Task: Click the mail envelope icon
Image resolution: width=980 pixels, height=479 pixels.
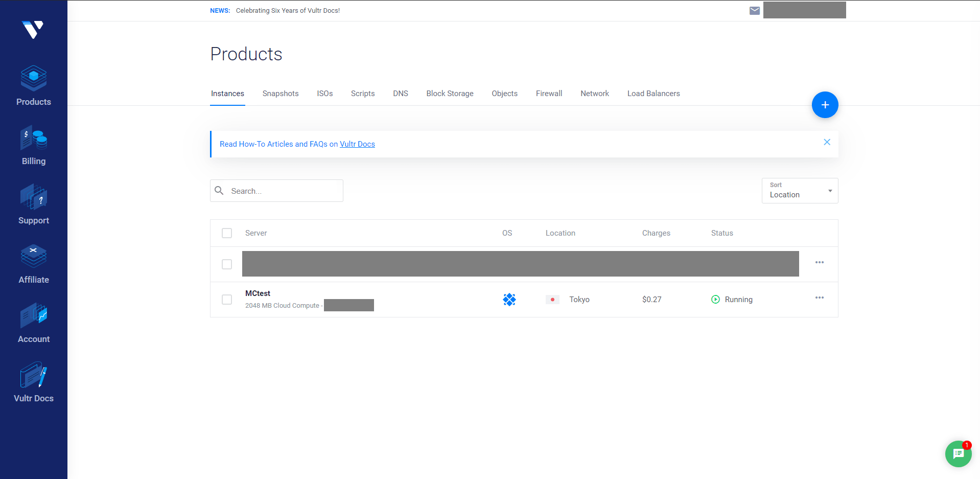Action: [x=754, y=11]
